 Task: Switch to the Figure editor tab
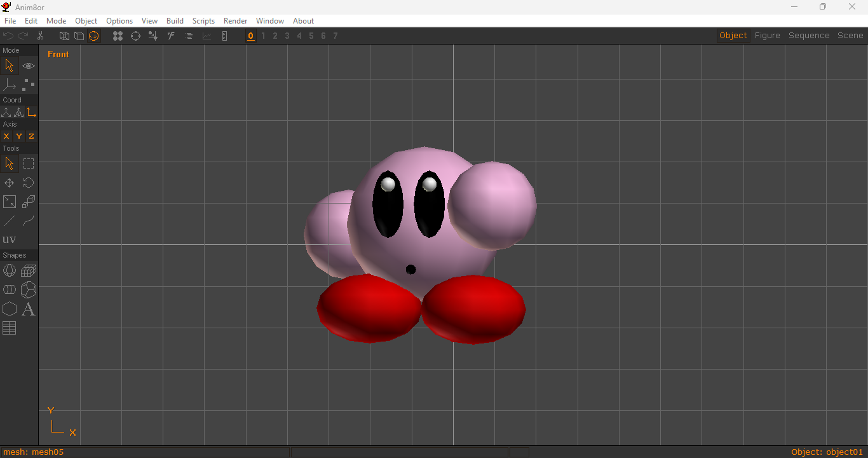click(x=767, y=36)
